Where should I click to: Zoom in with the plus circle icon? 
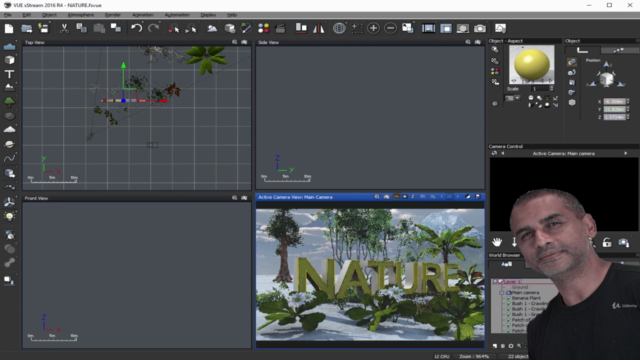(373, 28)
